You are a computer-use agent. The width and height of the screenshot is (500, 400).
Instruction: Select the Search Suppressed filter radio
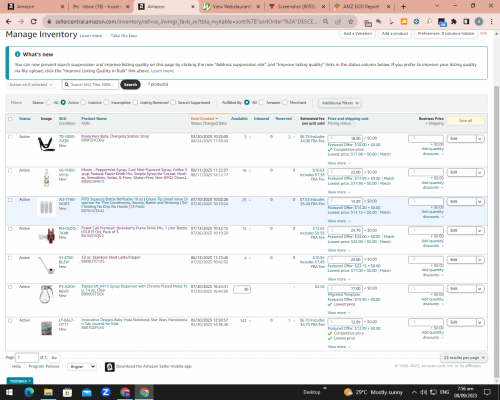coord(173,102)
